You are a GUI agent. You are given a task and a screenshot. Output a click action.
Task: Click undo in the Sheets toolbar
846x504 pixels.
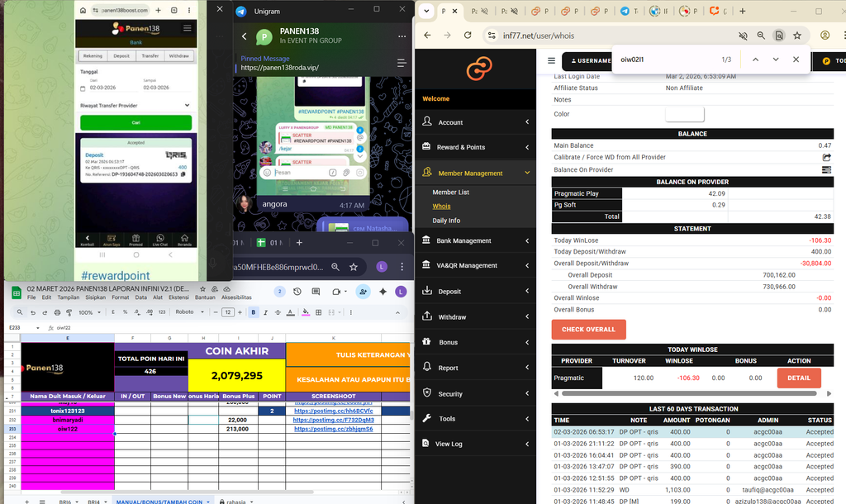coord(33,312)
